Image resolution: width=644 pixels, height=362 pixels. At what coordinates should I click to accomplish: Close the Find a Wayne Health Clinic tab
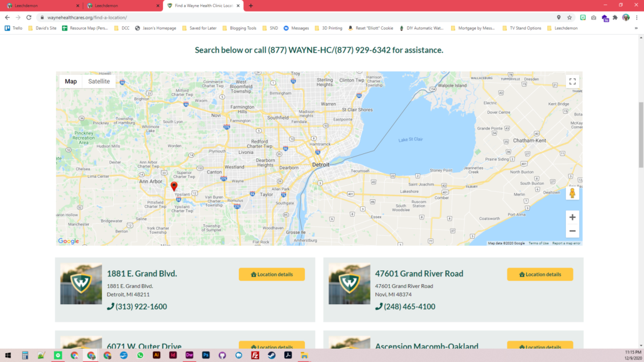pyautogui.click(x=238, y=6)
